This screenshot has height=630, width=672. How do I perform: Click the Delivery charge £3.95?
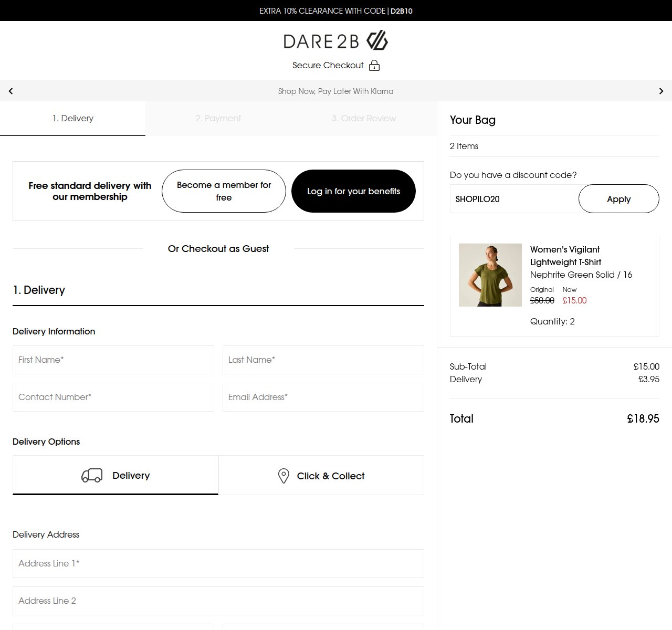coord(649,379)
